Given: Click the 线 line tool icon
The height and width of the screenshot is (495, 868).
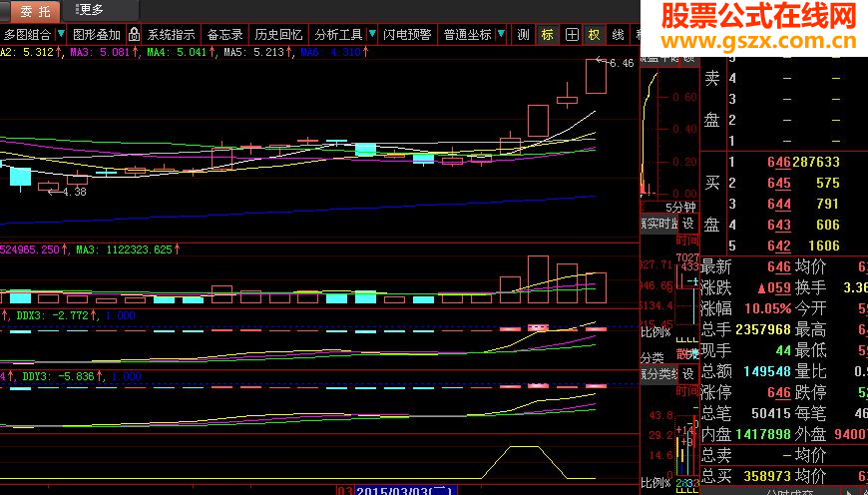Looking at the screenshot, I should tap(619, 35).
